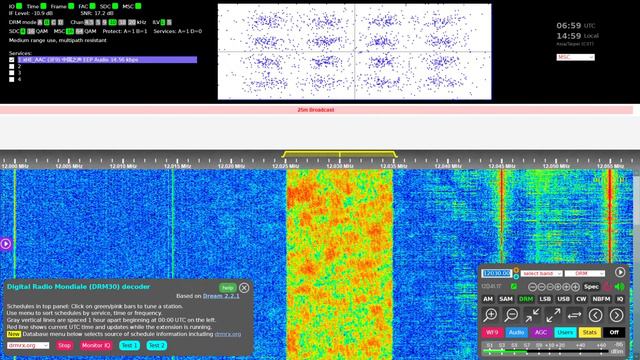Click the orange circle icon beside frequency box
This screenshot has width=640, height=360.
(x=516, y=270)
